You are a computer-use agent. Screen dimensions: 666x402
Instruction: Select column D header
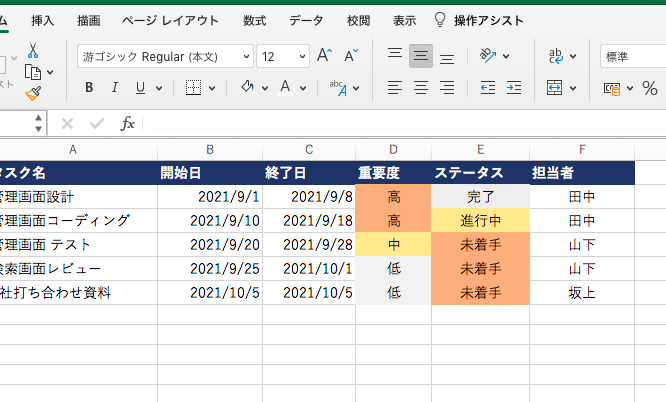coord(393,150)
